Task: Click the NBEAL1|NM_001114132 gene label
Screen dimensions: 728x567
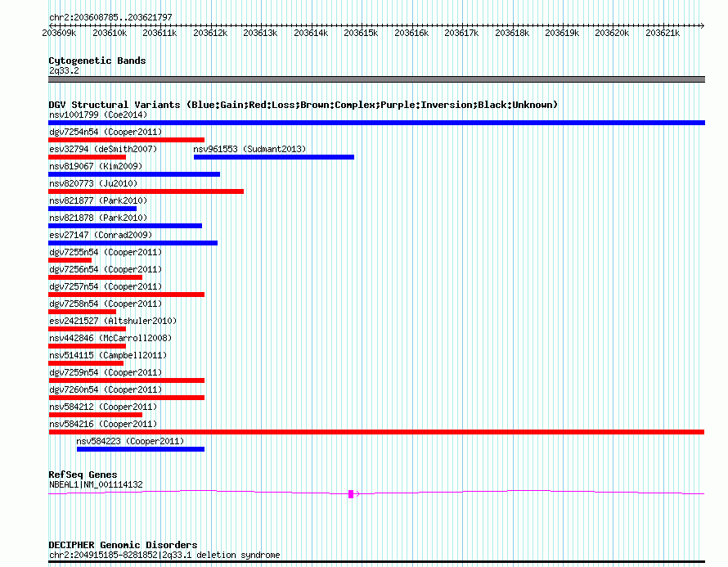Action: [96, 484]
